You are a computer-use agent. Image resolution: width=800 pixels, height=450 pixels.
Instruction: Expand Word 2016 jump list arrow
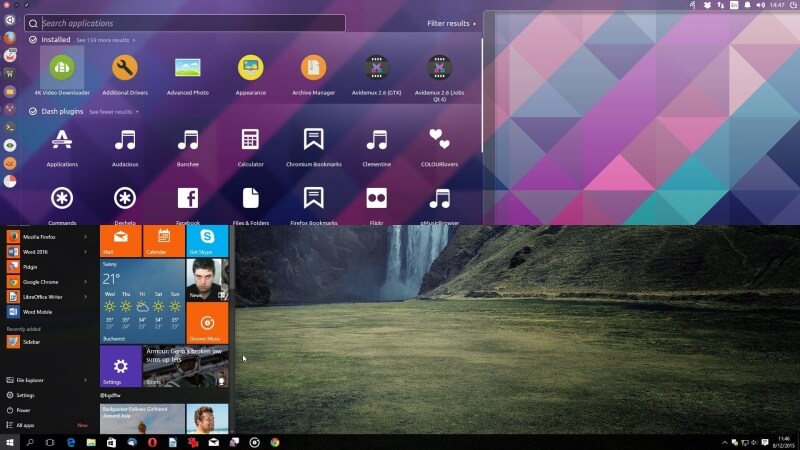pyautogui.click(x=85, y=252)
